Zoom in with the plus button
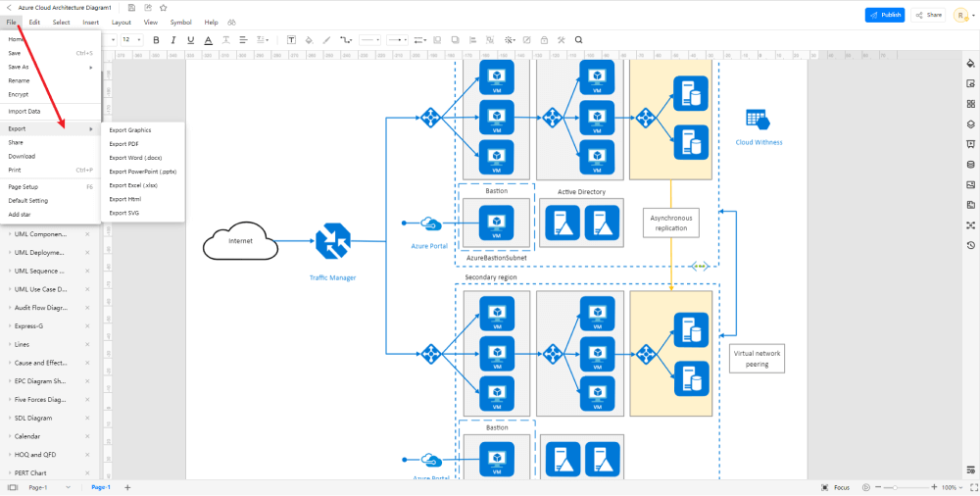The width and height of the screenshot is (980, 496). pyautogui.click(x=934, y=487)
